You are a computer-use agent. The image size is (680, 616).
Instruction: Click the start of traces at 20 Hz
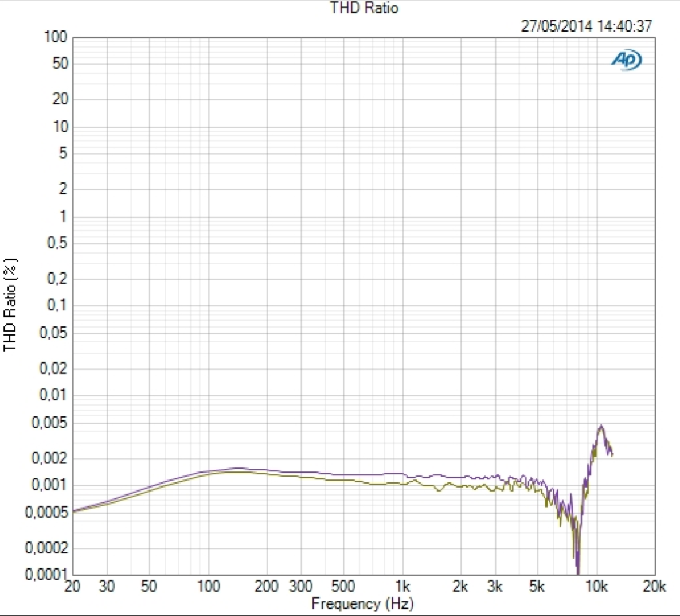74,512
